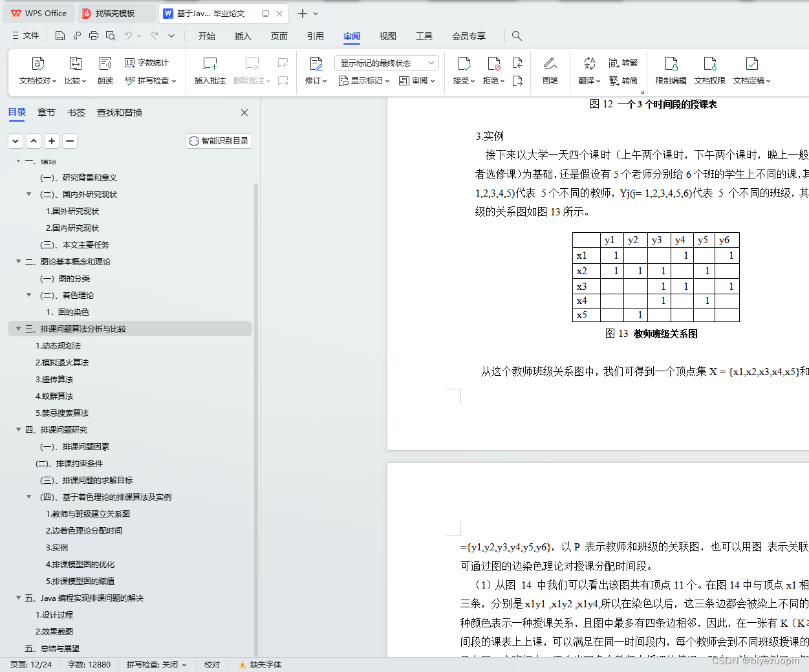Jump to outline item 1.设计过程
Image resolution: width=809 pixels, height=672 pixels.
[x=54, y=614]
